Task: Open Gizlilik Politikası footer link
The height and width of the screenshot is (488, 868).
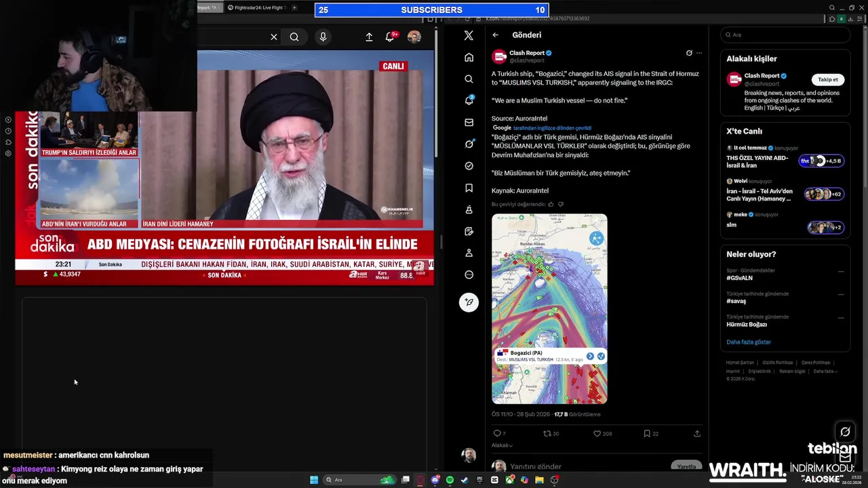Action: click(778, 363)
